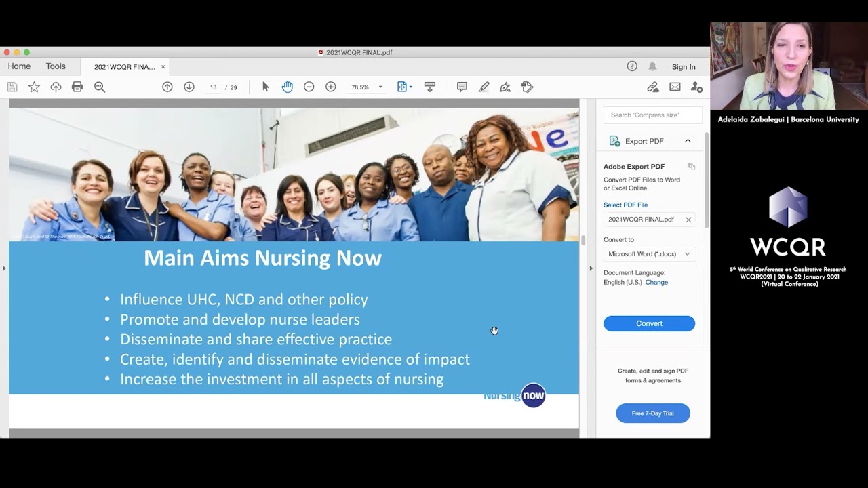Start the Free 7-Day Trial
Screen dimensions: 868x488
tap(652, 413)
